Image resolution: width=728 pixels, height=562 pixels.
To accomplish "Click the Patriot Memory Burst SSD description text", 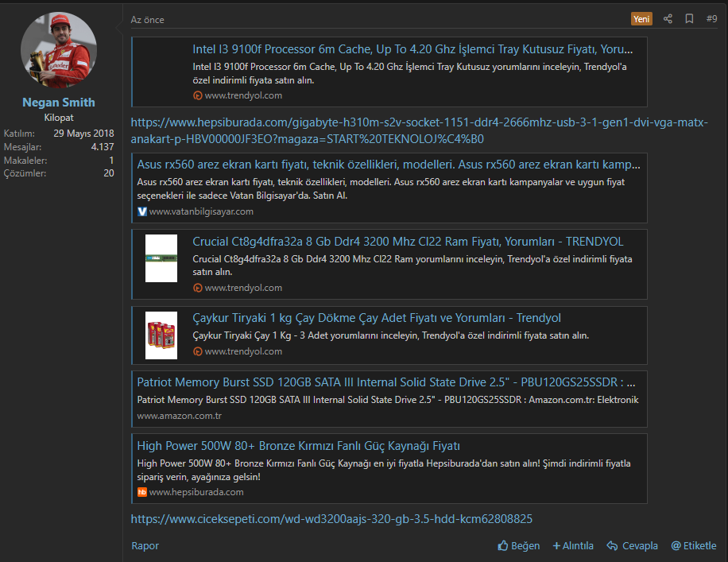I will tap(388, 400).
